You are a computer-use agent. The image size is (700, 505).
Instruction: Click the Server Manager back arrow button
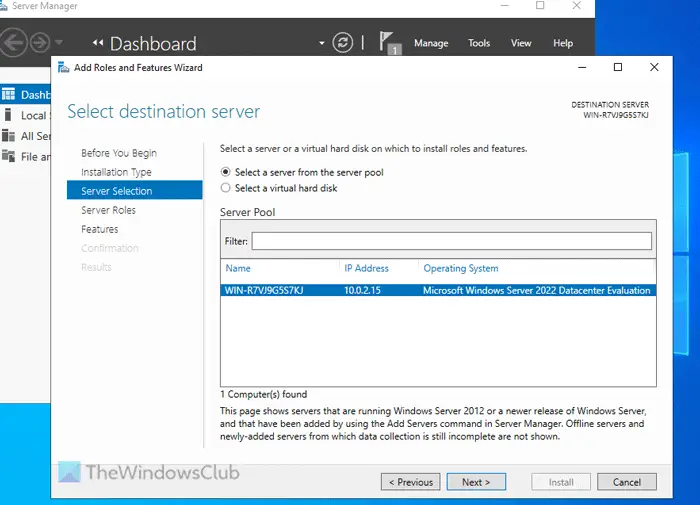pyautogui.click(x=13, y=43)
